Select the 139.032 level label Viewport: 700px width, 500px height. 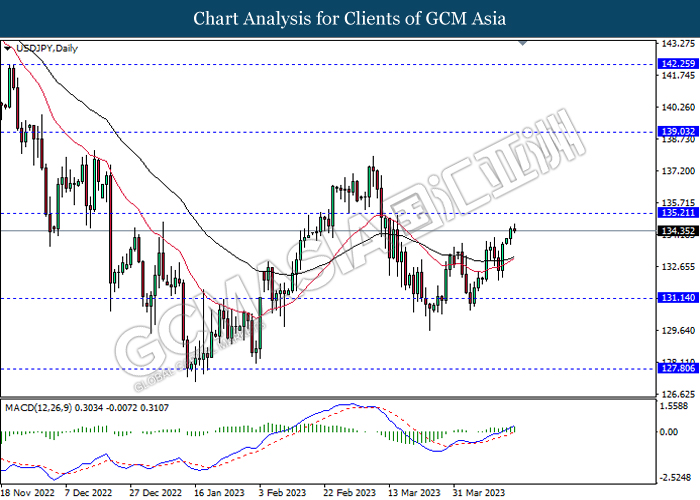click(x=678, y=132)
